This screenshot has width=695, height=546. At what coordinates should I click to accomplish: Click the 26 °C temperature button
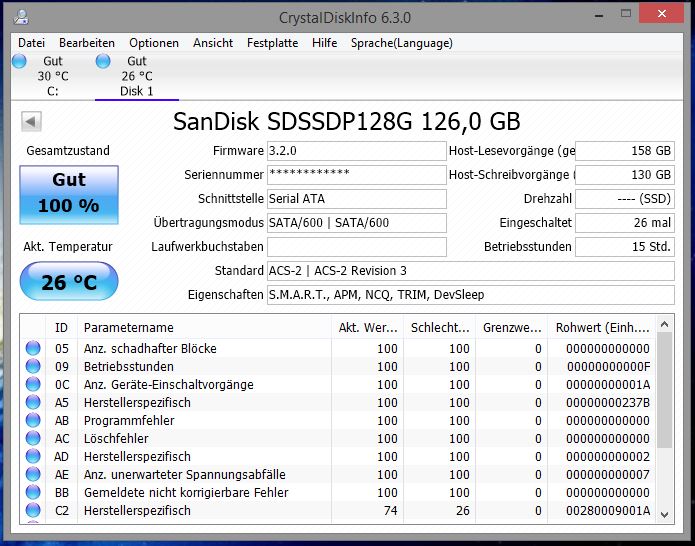[x=69, y=281]
